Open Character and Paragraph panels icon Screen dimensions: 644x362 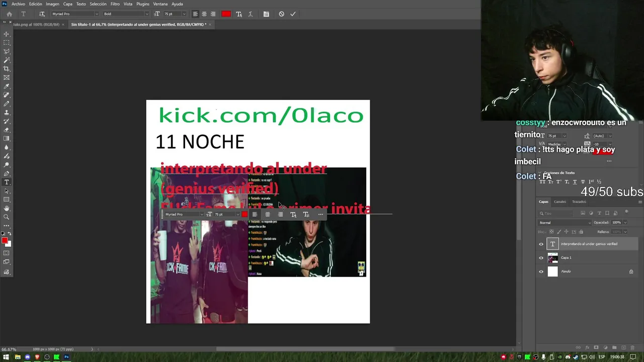click(266, 14)
